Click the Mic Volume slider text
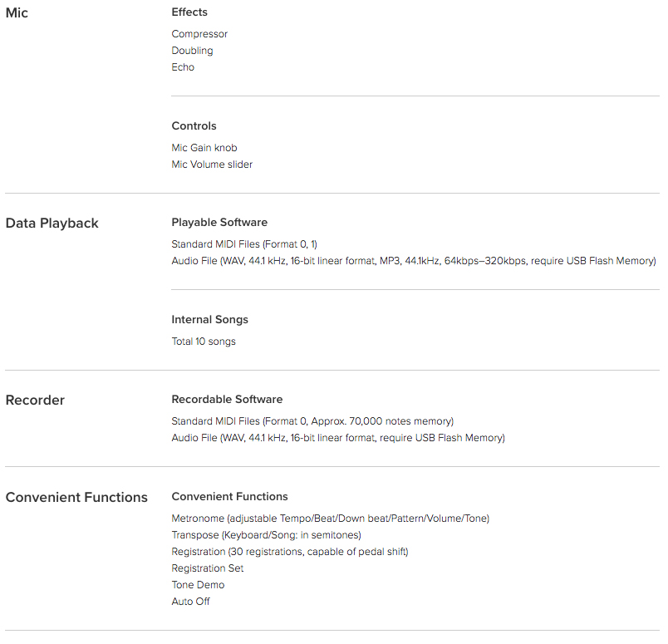 click(x=212, y=165)
